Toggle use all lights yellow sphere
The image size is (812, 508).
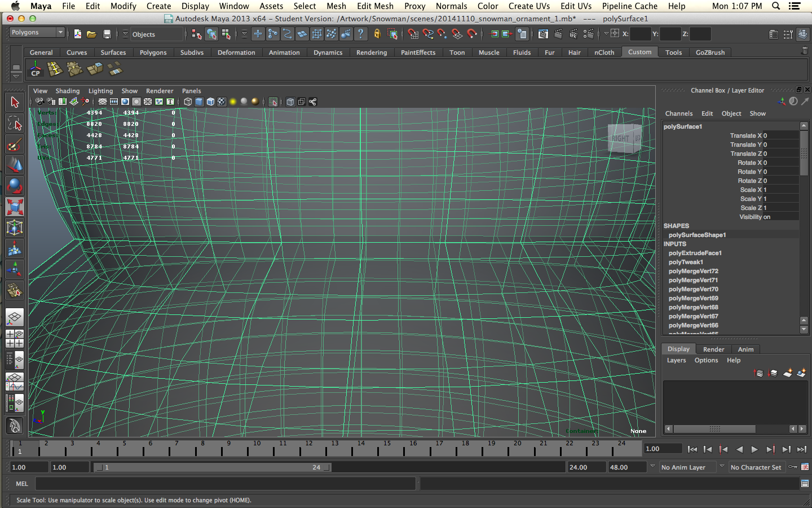233,102
